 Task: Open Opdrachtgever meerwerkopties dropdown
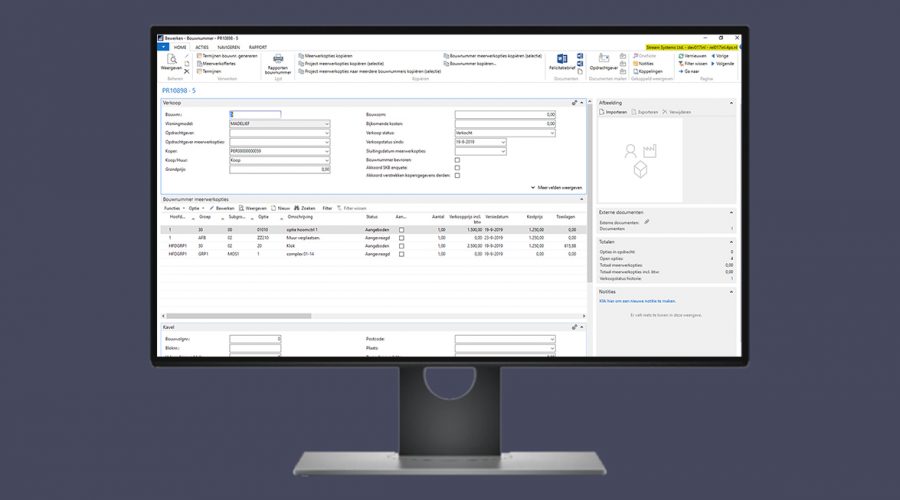tap(327, 142)
